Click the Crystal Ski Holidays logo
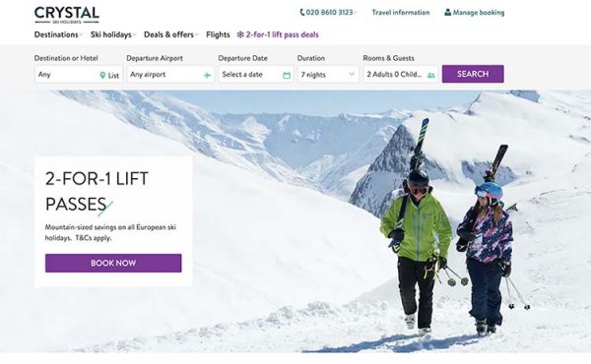The width and height of the screenshot is (591, 364). coord(67,15)
